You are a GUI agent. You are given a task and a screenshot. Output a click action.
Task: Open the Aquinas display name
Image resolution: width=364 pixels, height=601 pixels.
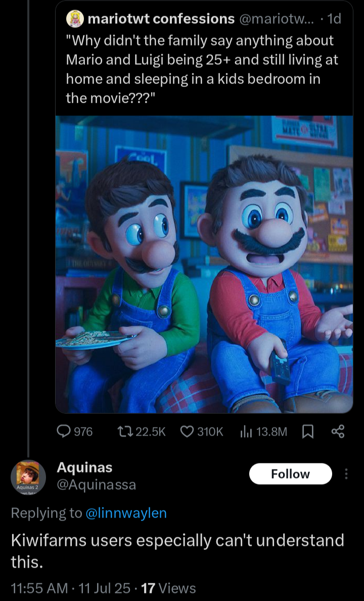(x=84, y=467)
